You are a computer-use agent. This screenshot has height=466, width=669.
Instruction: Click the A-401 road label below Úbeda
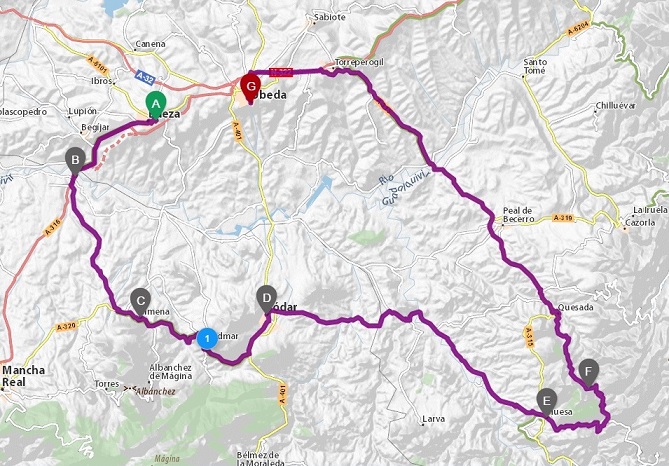click(238, 131)
